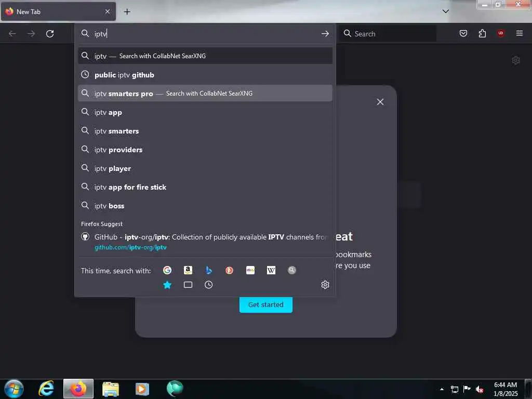Screen dimensions: 532x399
Task: Search with Bing one-off engine icon
Action: (209, 270)
